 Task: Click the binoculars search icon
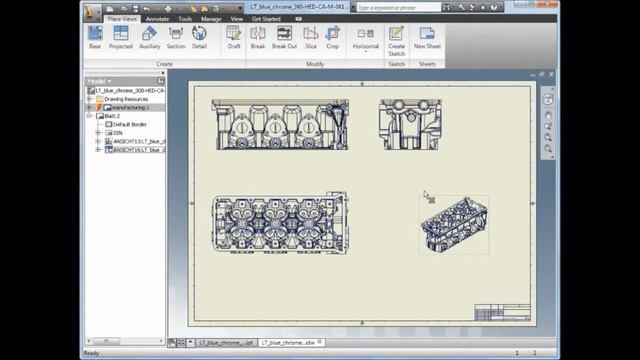(x=446, y=7)
